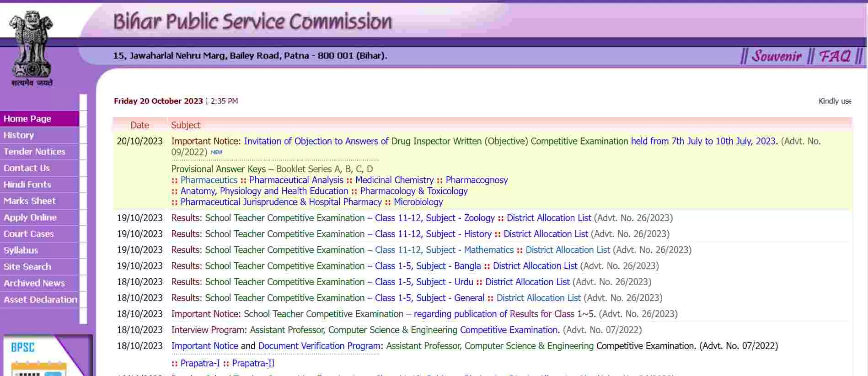Go to Home Page in sidebar
The height and width of the screenshot is (376, 868).
pyautogui.click(x=39, y=119)
